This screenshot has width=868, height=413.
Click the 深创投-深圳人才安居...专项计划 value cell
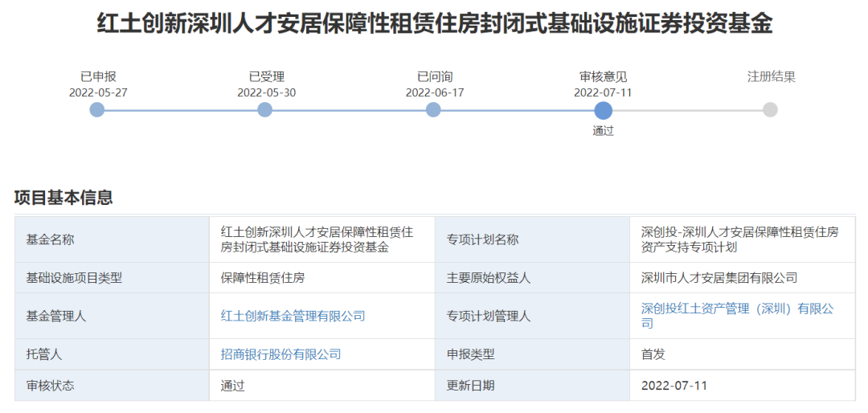743,239
